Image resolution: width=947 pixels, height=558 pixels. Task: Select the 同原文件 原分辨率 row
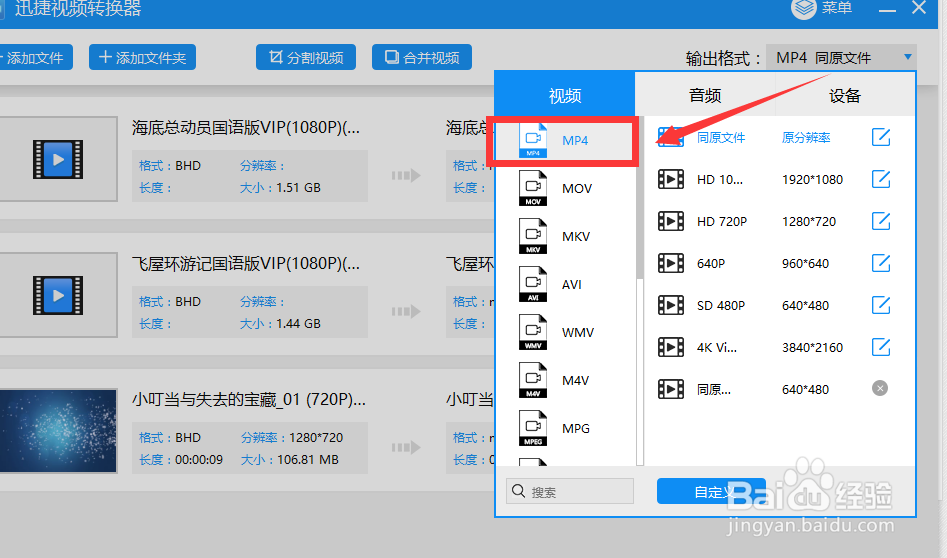[x=774, y=138]
